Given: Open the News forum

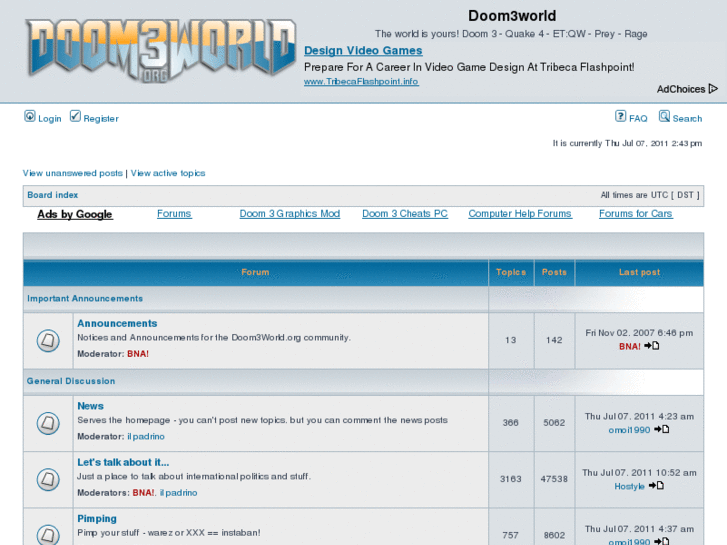Looking at the screenshot, I should (90, 406).
